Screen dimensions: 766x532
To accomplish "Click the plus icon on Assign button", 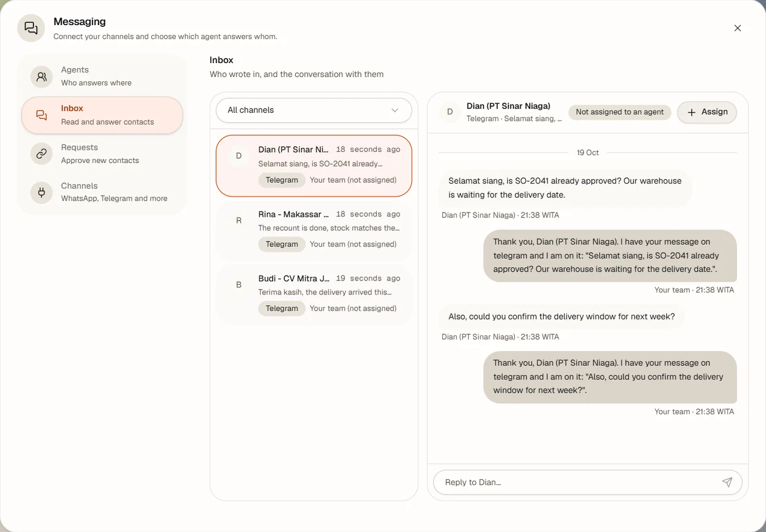I will (x=691, y=112).
